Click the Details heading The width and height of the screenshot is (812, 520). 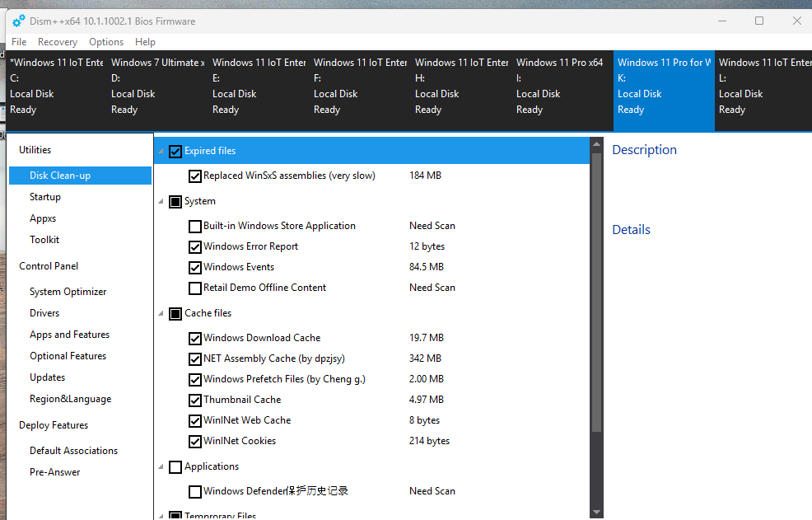[631, 230]
